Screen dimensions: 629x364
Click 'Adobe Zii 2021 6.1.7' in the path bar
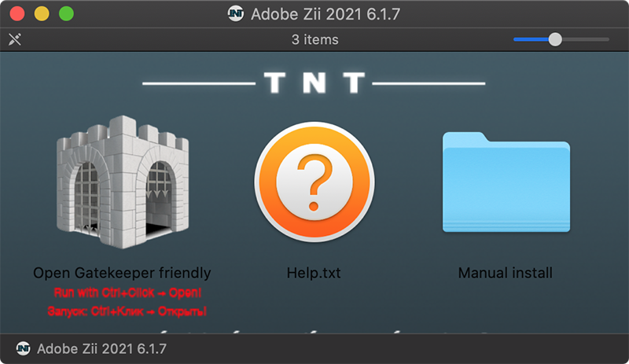pyautogui.click(x=101, y=348)
